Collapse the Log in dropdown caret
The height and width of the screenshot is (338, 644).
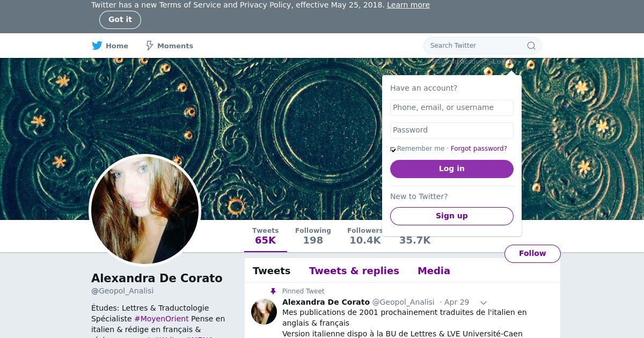point(519,62)
